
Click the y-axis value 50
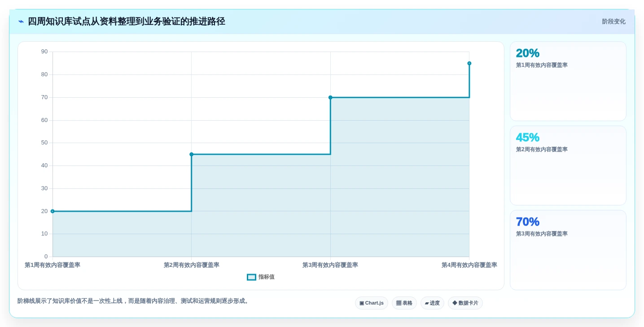44,143
